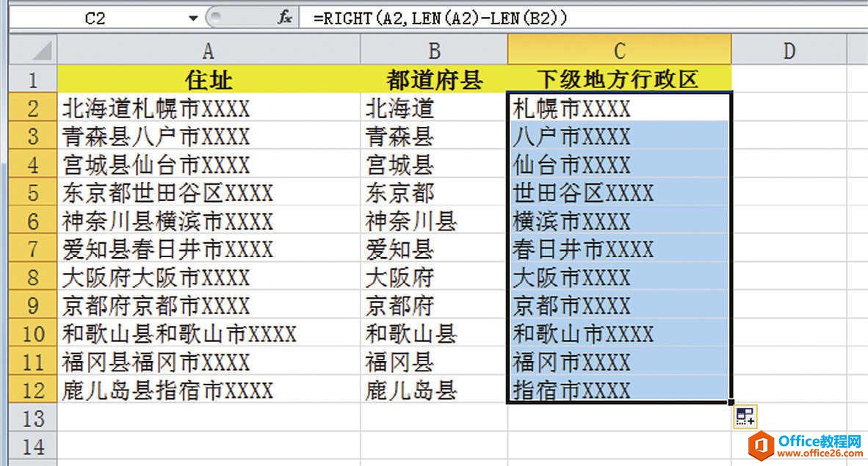Click cell 和歌山市XXXX in column C
This screenshot has width=868, height=466.
620,333
